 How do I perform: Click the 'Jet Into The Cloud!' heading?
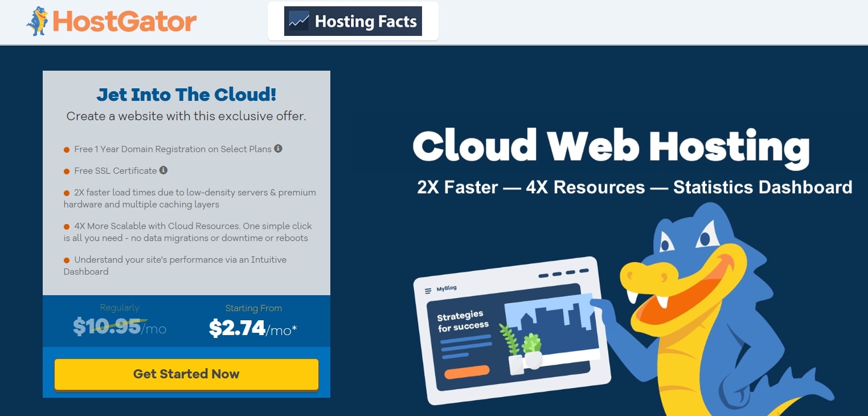(186, 94)
